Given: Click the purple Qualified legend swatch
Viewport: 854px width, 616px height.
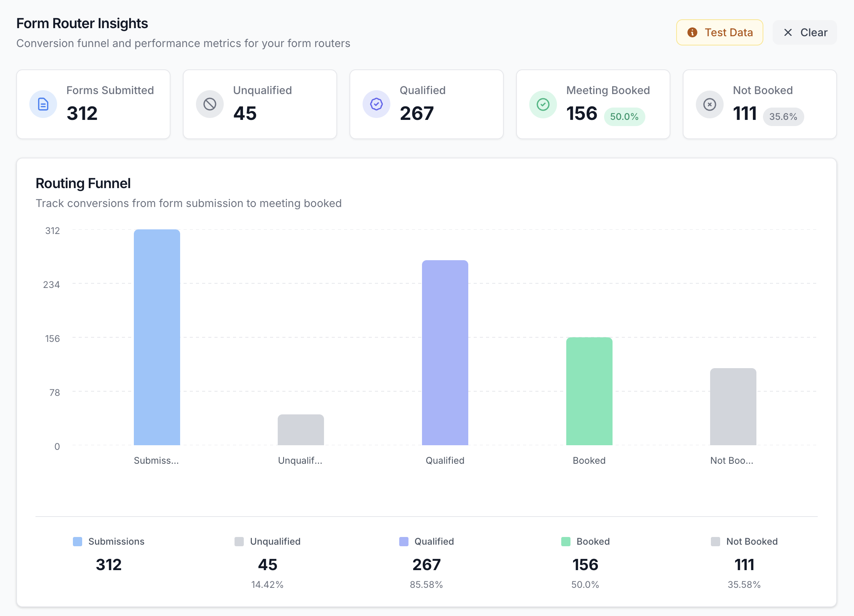Looking at the screenshot, I should point(404,542).
